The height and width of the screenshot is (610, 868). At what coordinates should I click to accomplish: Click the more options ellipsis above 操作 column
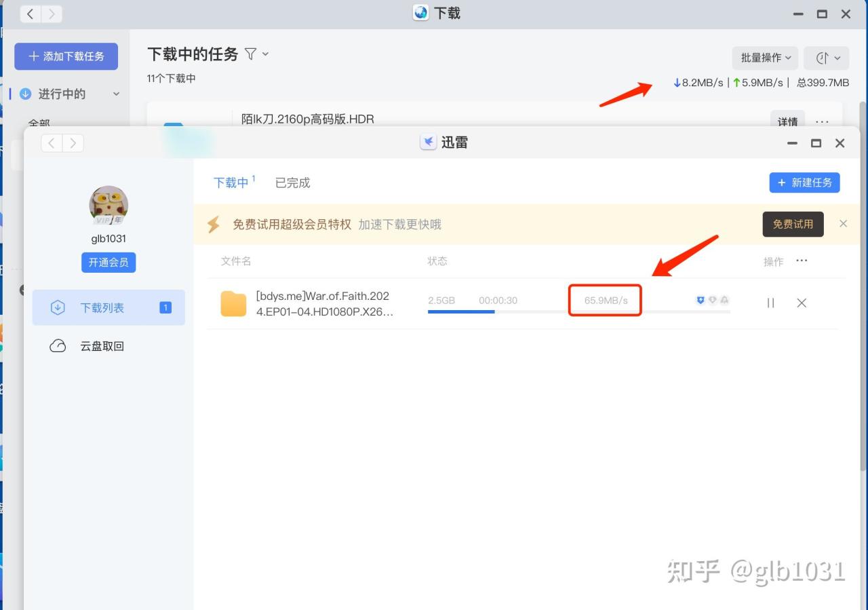(802, 261)
